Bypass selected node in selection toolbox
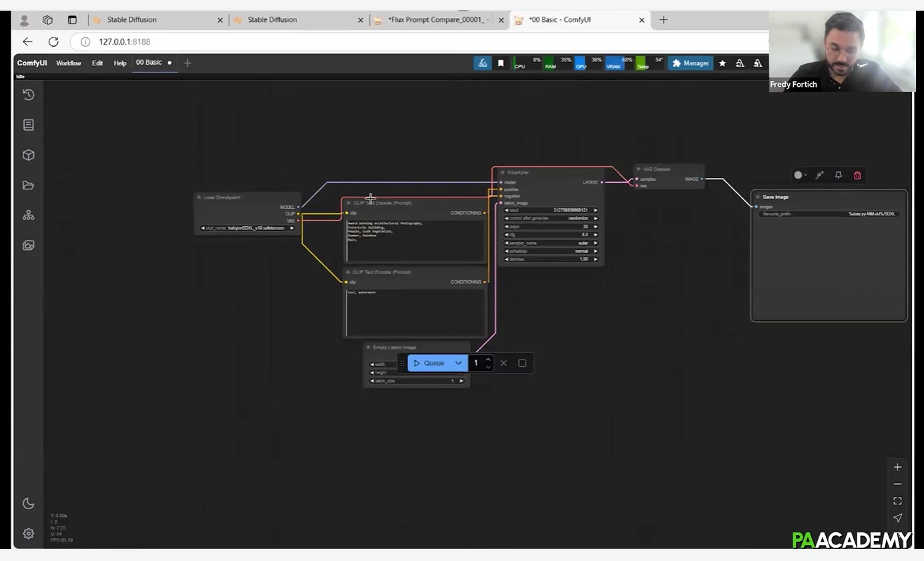This screenshot has width=924, height=561. point(819,175)
